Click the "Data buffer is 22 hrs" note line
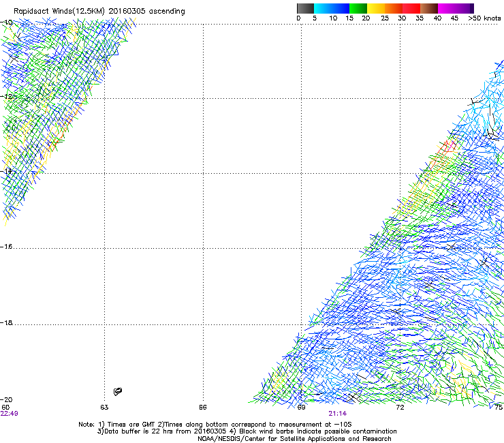The width and height of the screenshot is (504, 443). 247,431
